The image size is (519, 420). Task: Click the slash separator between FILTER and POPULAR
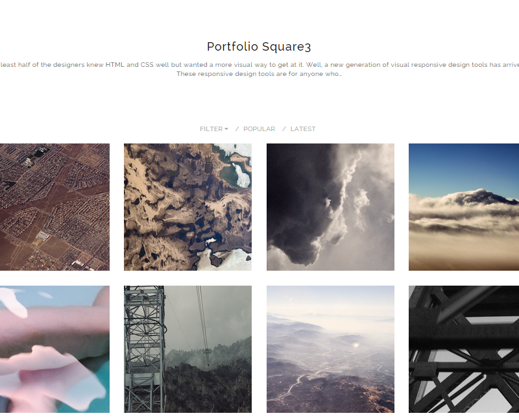pos(237,129)
